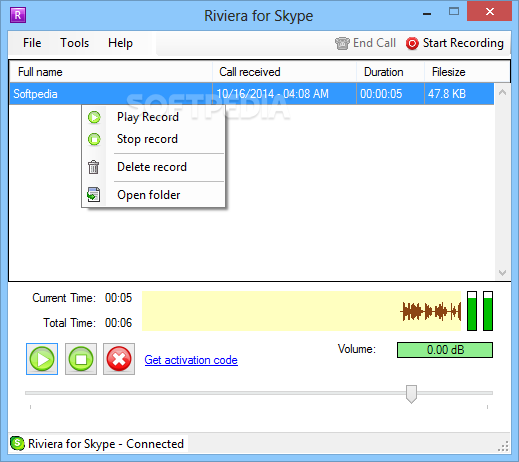Maximize the Riviera for Skype window
Image resolution: width=519 pixels, height=462 pixels.
(454, 12)
